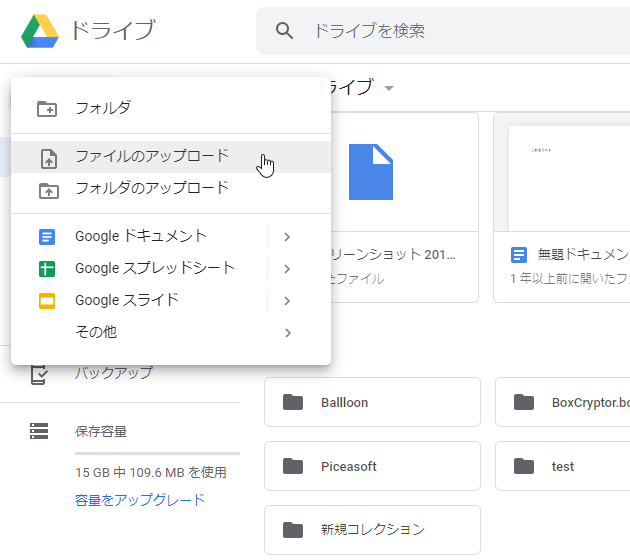Expand Google スライド submenu arrow

coord(287,301)
